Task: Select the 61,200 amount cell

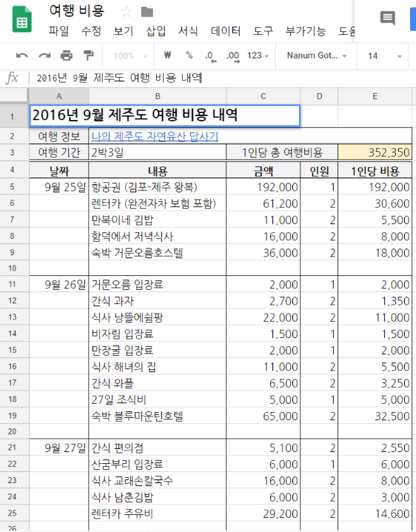Action: tap(264, 203)
